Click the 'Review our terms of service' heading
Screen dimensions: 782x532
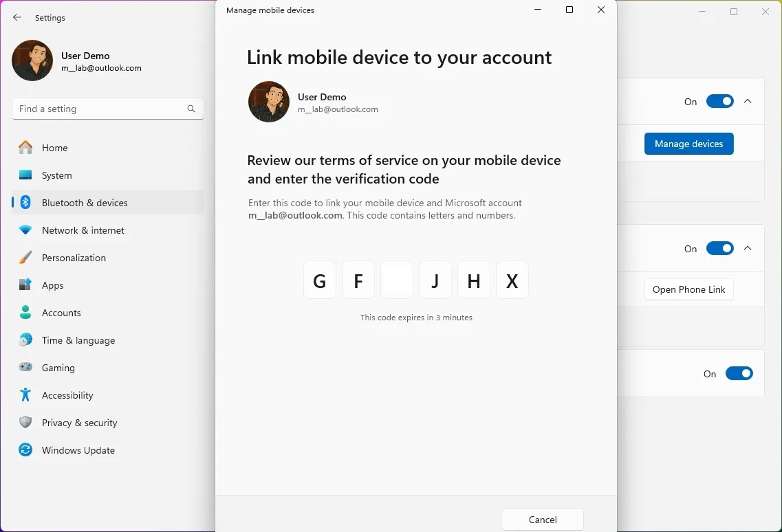404,170
